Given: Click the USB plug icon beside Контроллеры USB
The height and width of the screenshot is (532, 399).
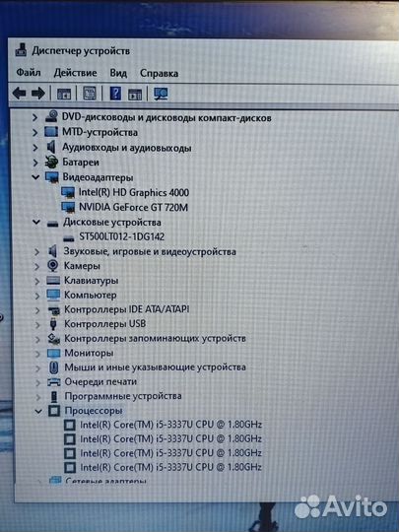Looking at the screenshot, I should [53, 324].
